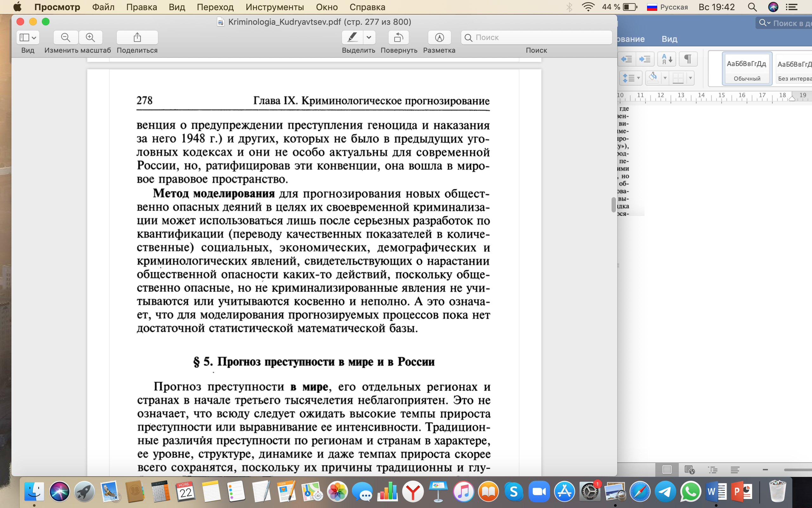This screenshot has height=508, width=812.
Task: Open PowerPoint from the Dock
Action: click(x=742, y=492)
